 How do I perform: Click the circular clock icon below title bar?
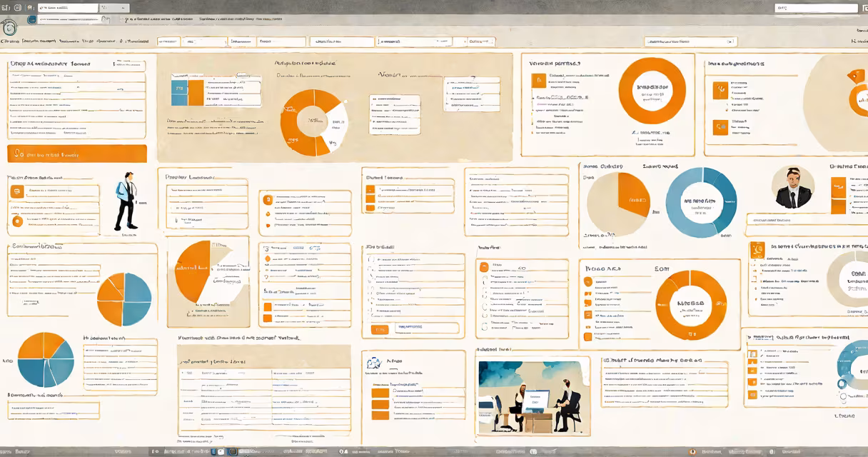point(9,28)
